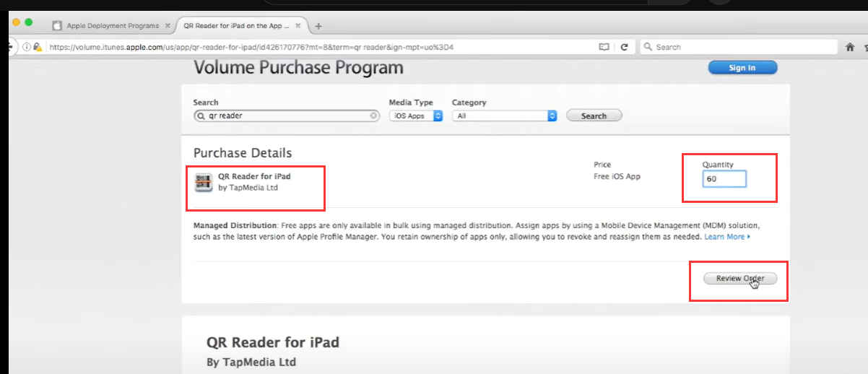Click the lower QR Reader for iPad heading

[x=273, y=342]
